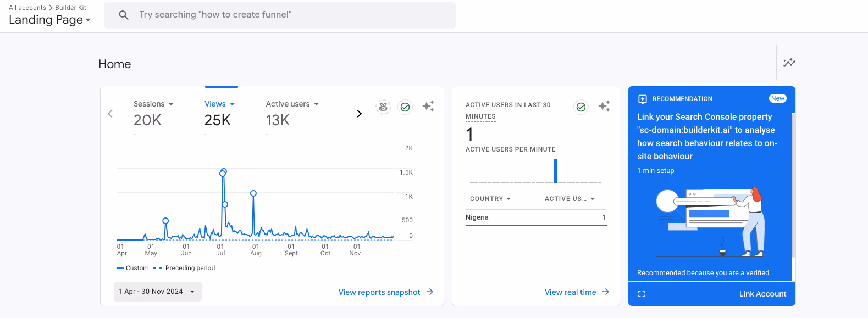
Task: Click the green check in the realtime card
Action: [x=581, y=107]
